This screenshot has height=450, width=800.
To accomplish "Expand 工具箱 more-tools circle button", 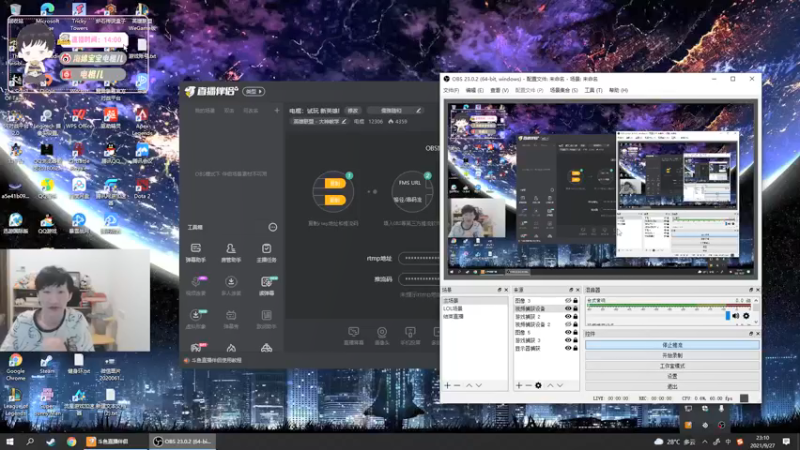I will (x=273, y=227).
